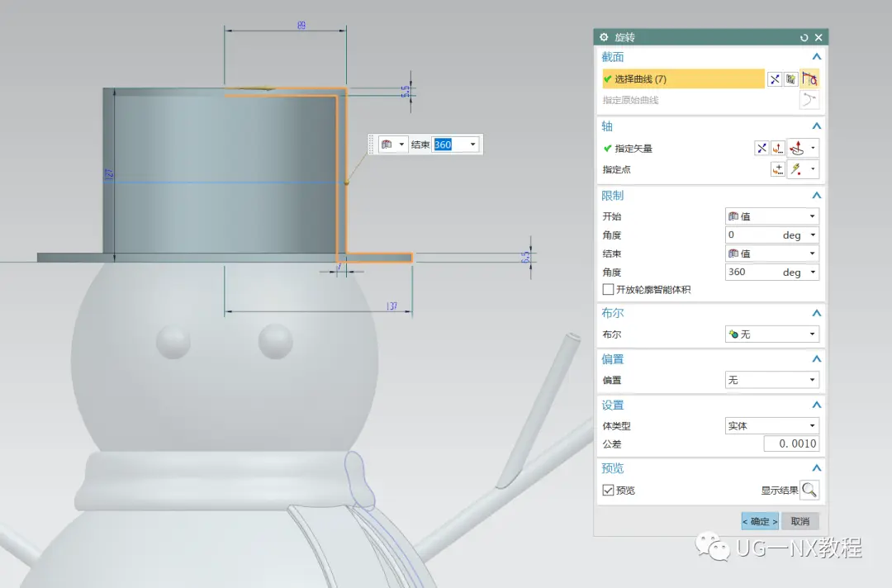Open the 开始 limit type dropdown

pyautogui.click(x=772, y=216)
